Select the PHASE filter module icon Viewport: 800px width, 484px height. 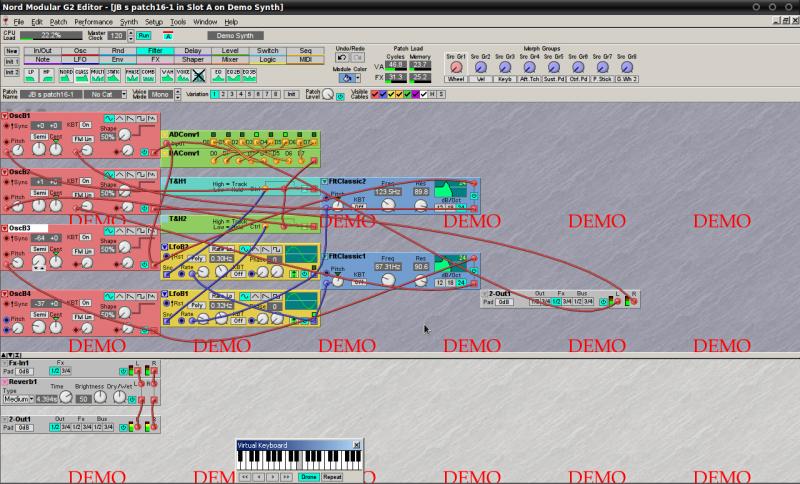[x=132, y=75]
